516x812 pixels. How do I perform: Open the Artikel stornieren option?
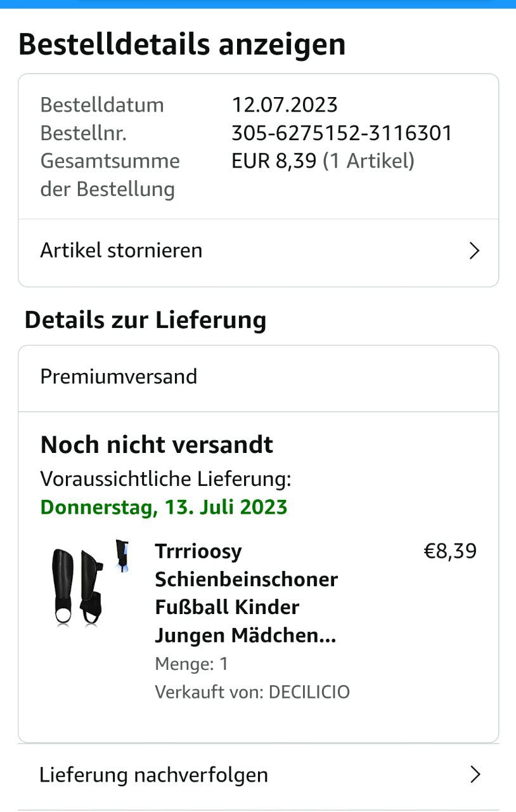pyautogui.click(x=122, y=251)
